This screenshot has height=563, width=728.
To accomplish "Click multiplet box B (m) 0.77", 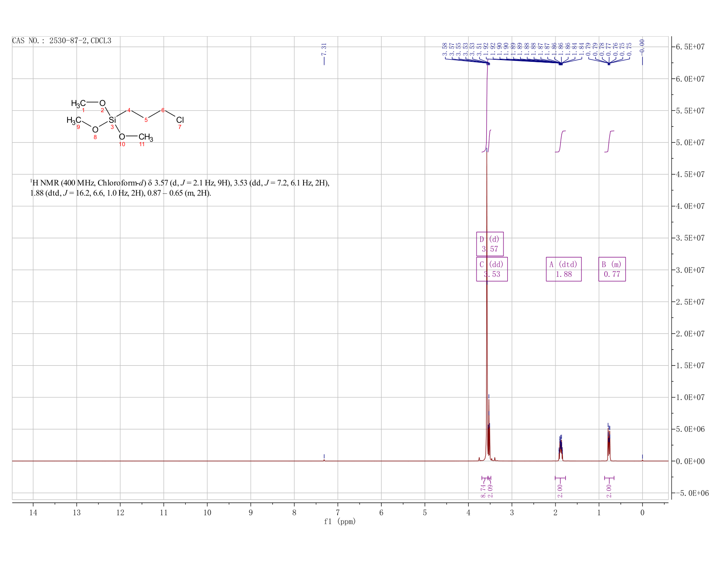I will pos(612,269).
